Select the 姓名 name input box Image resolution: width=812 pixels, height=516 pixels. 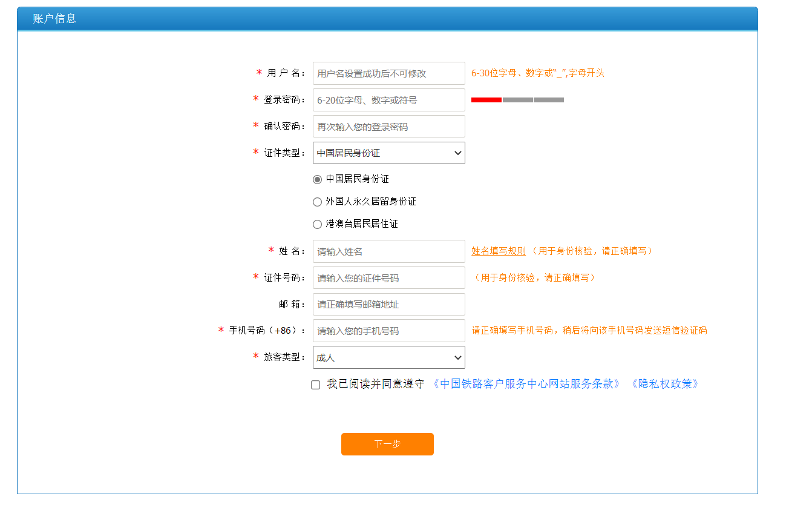coord(388,251)
